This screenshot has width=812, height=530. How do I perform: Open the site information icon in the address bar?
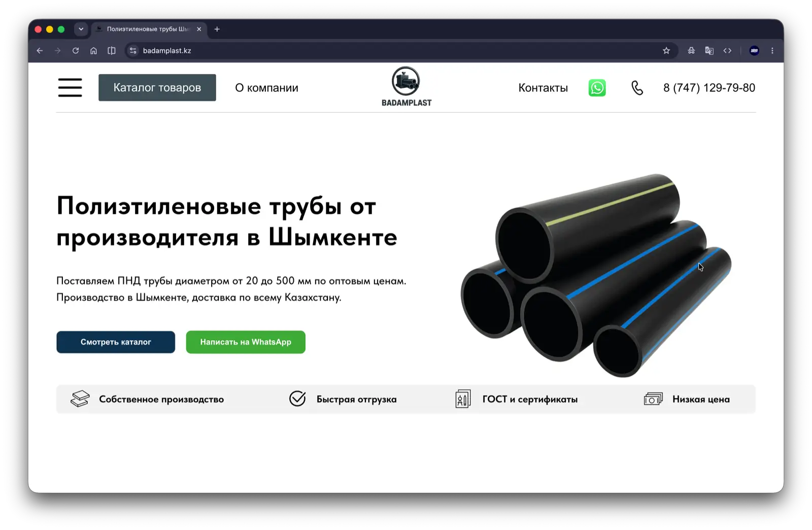coord(133,51)
